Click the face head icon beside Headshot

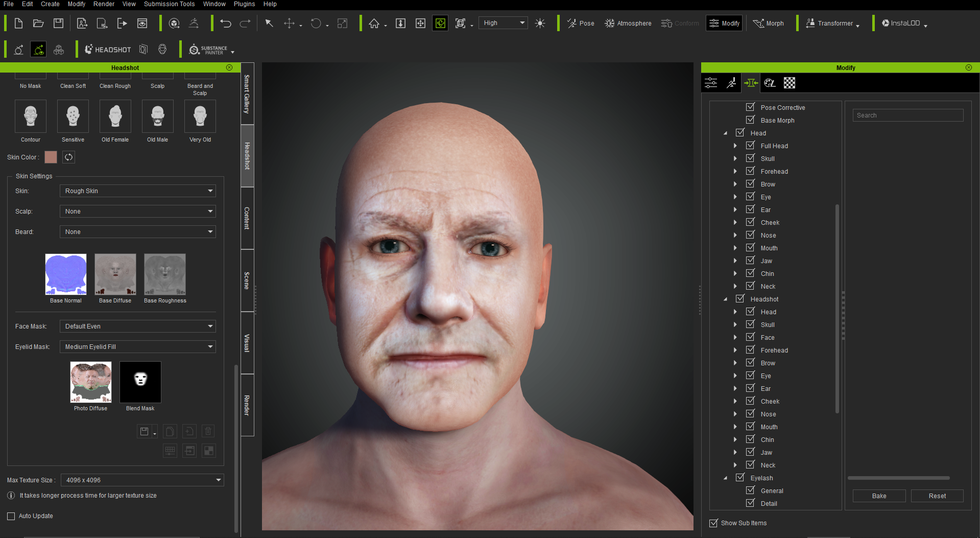click(x=162, y=50)
